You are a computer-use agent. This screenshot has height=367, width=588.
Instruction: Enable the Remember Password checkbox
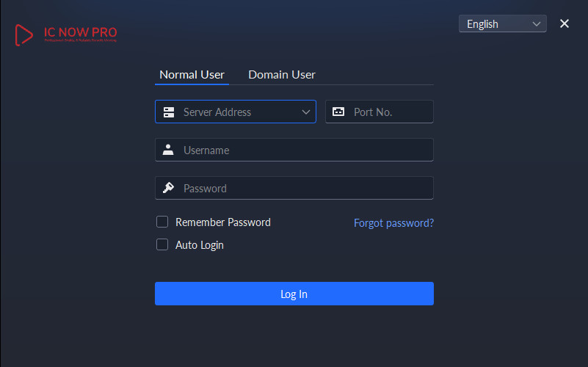click(x=162, y=222)
